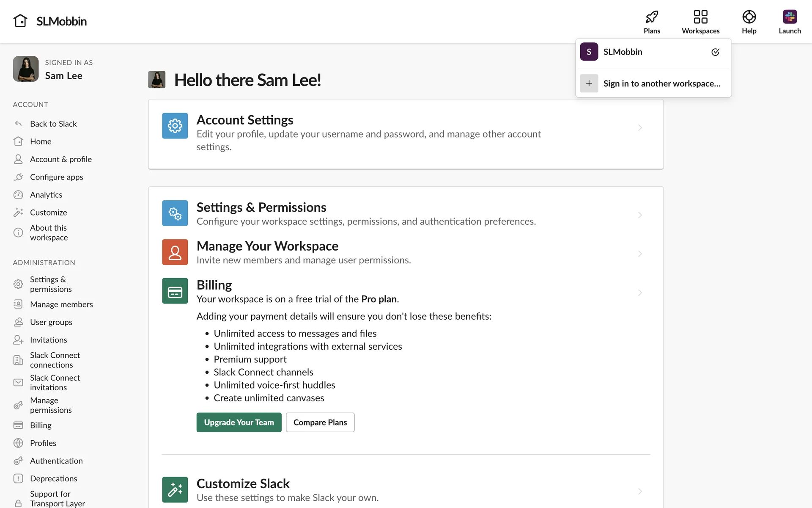
Task: Open Authentication in the administration sidebar
Action: tap(56, 461)
